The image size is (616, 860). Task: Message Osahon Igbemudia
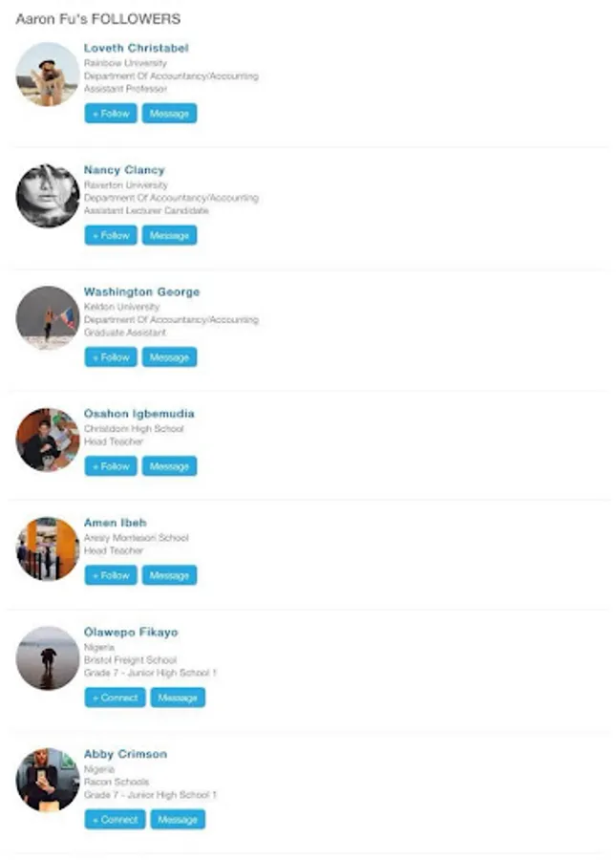(169, 466)
